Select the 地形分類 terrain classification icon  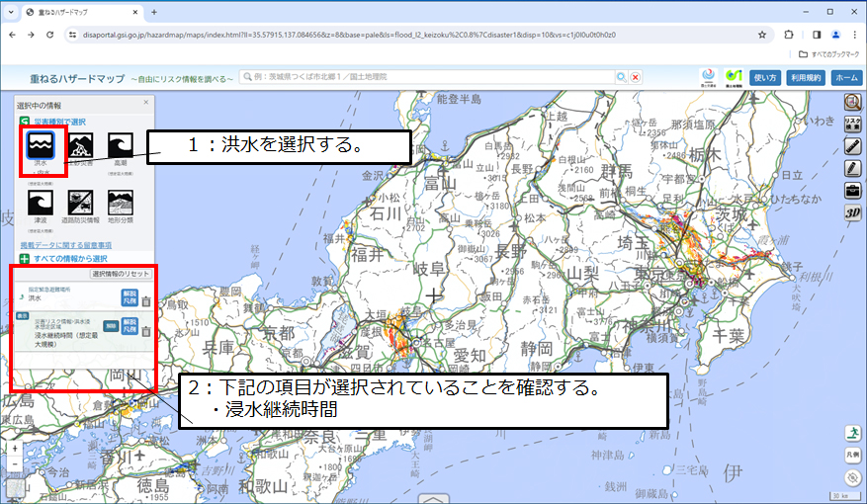(121, 203)
